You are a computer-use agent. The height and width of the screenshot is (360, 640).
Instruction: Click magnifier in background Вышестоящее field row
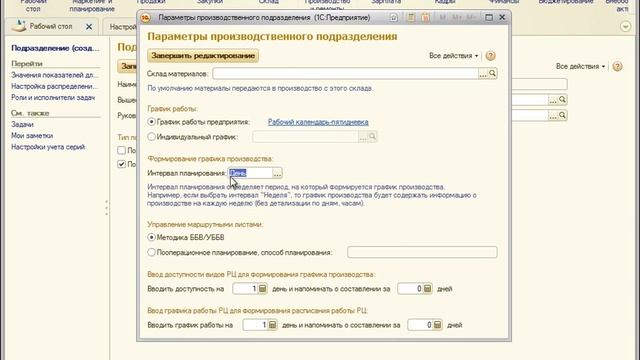(x=562, y=100)
